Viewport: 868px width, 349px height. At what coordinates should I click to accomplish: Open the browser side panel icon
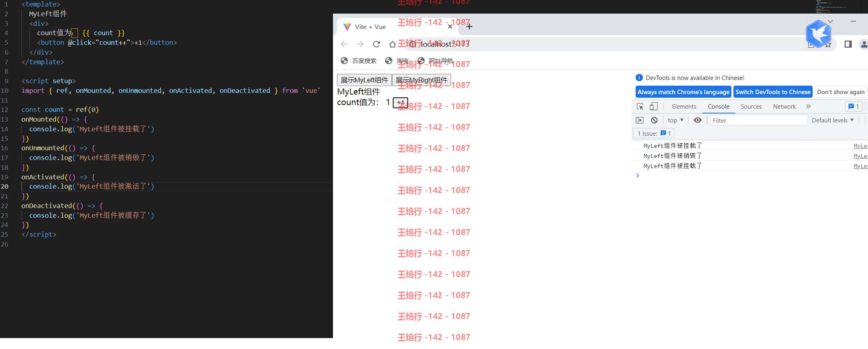point(848,44)
